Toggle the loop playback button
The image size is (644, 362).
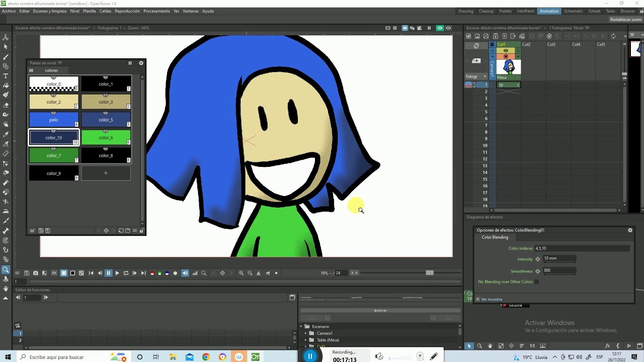click(x=126, y=273)
